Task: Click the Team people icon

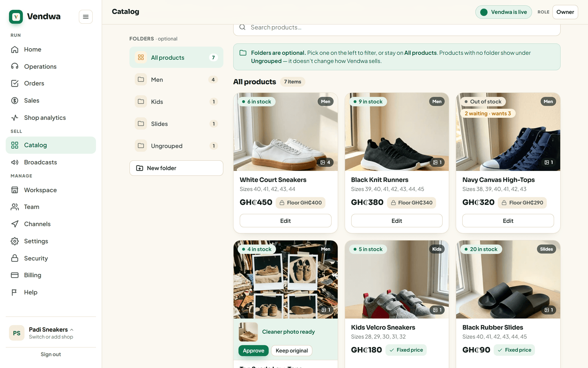Action: pyautogui.click(x=15, y=207)
